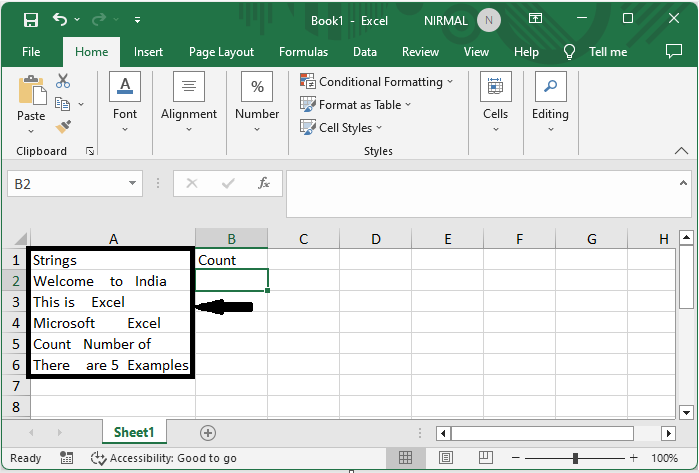
Task: Select cell containing 'Welcome to India'
Action: point(113,281)
